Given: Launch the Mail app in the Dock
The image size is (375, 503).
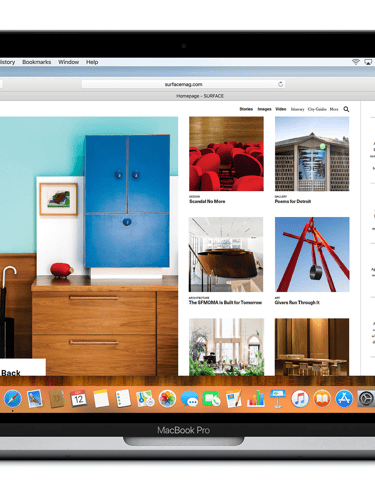Looking at the screenshot, I should click(35, 399).
